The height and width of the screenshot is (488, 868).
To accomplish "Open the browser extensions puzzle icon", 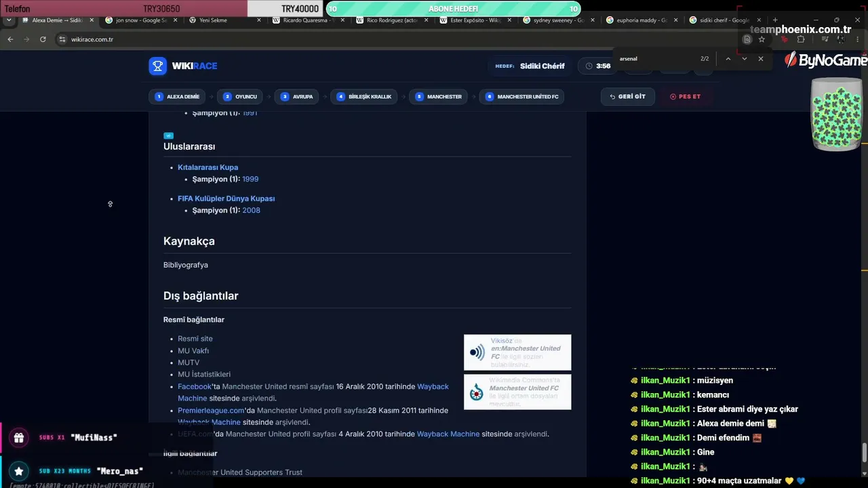I will [801, 39].
